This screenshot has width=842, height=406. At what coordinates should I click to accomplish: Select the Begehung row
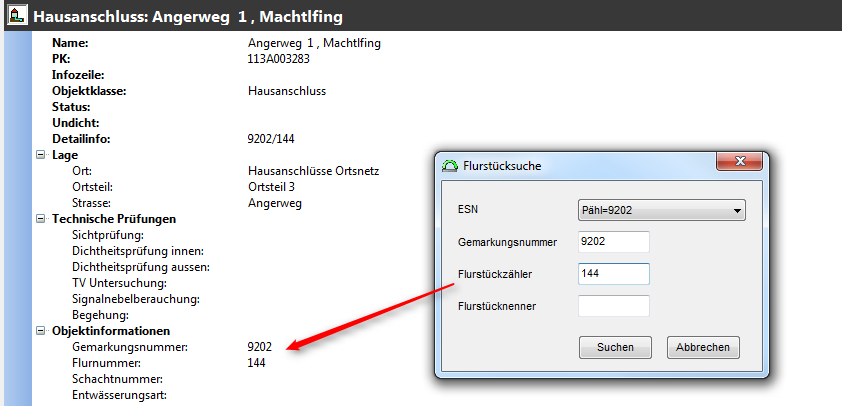(100, 315)
